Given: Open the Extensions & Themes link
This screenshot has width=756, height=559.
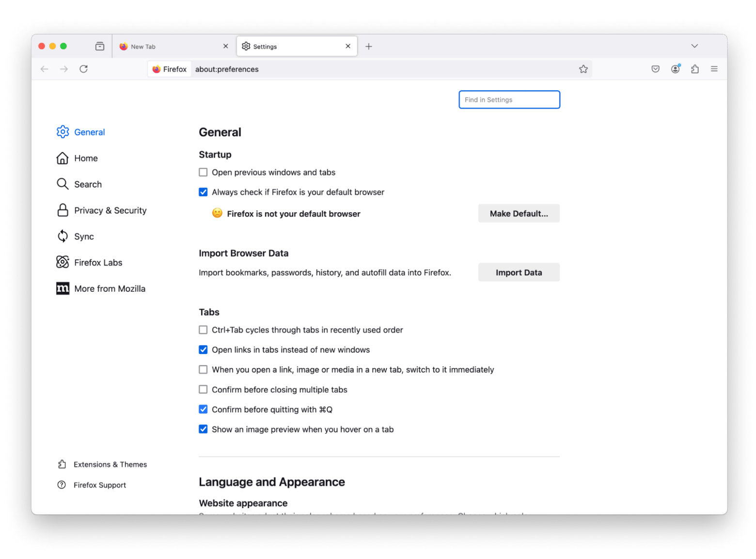Looking at the screenshot, I should click(110, 465).
